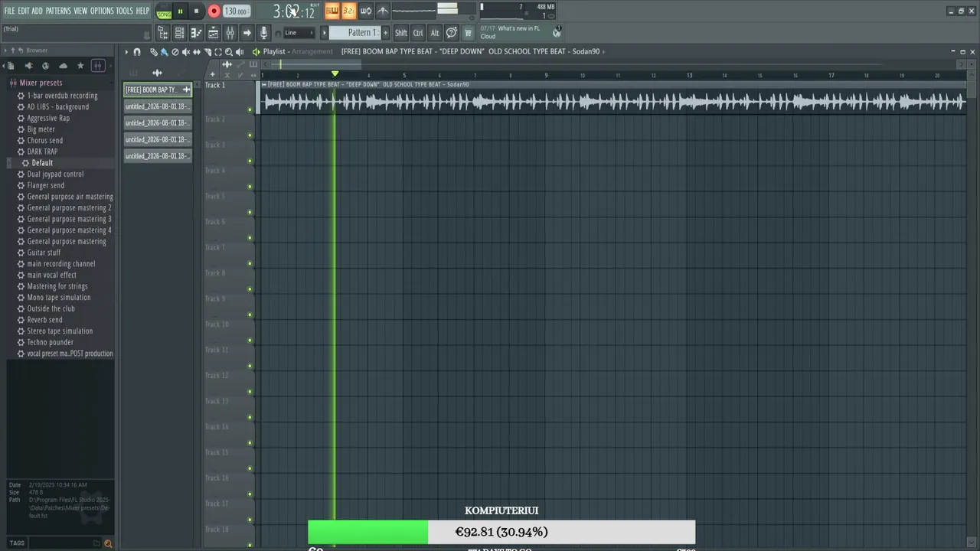Screen dimensions: 980x551
Task: Select the Draw pencil tool in Playlist
Action: (154, 52)
